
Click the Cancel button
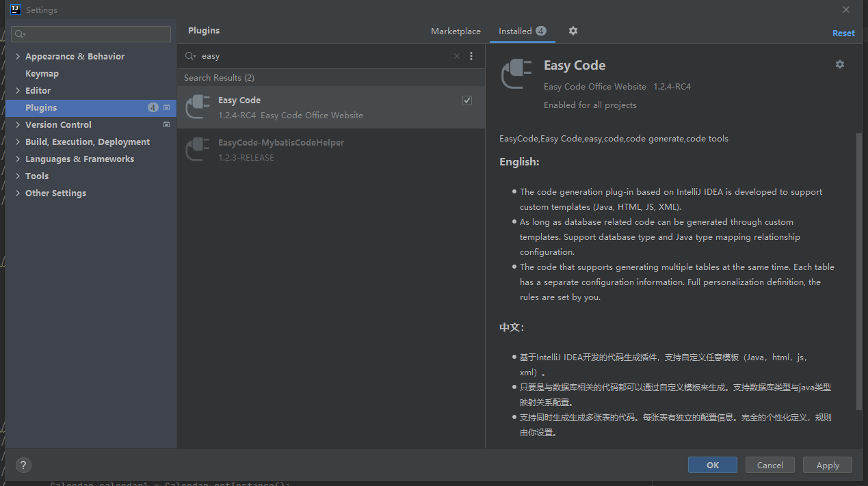click(770, 465)
